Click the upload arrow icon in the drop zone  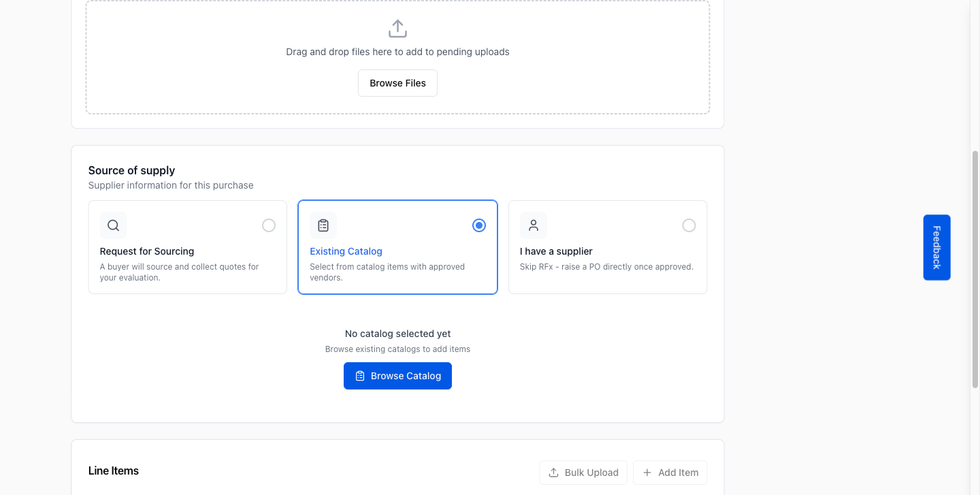click(397, 29)
